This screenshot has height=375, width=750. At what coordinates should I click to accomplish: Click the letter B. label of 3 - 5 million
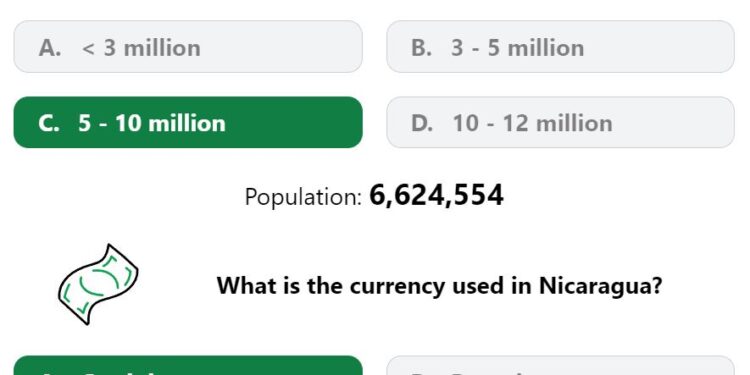point(421,48)
